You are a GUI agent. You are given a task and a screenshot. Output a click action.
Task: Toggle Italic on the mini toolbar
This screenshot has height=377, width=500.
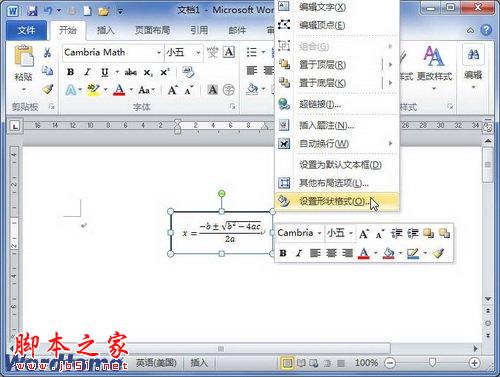pyautogui.click(x=299, y=253)
